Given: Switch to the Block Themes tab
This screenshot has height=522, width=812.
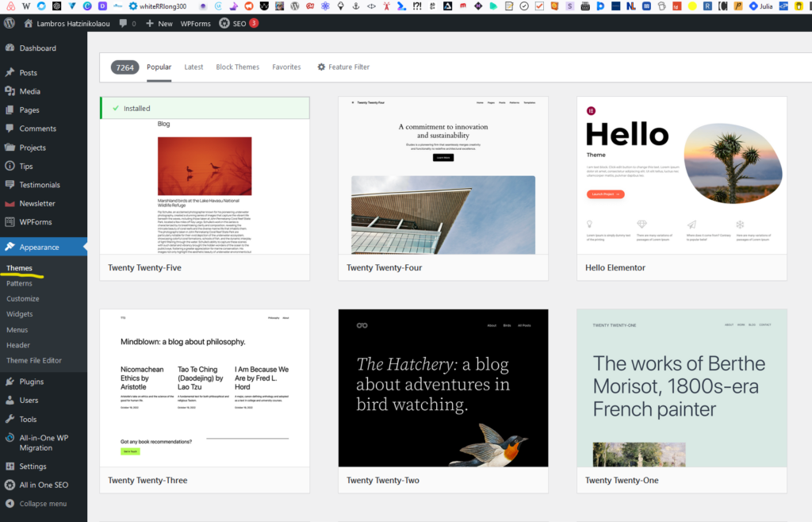Looking at the screenshot, I should [x=237, y=67].
